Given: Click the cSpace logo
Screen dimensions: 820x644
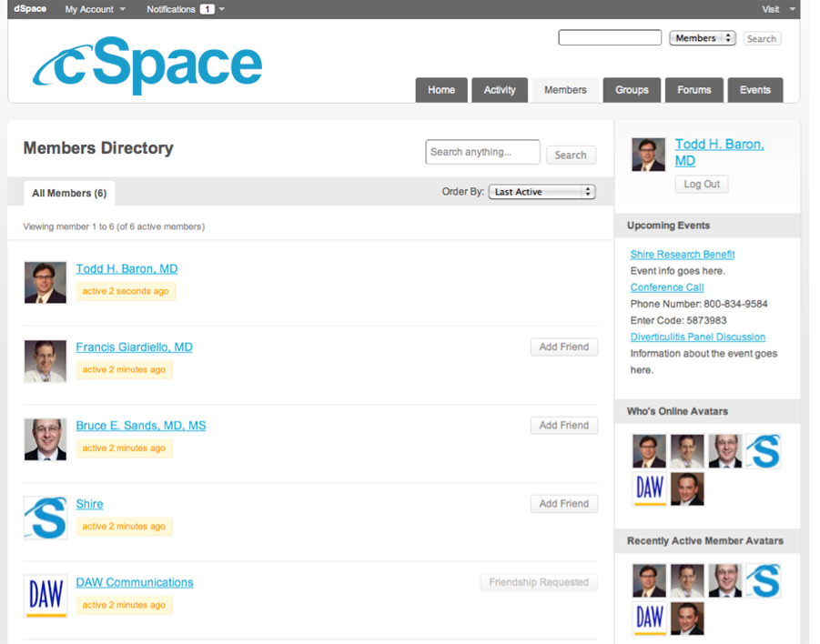Looking at the screenshot, I should pos(147,65).
